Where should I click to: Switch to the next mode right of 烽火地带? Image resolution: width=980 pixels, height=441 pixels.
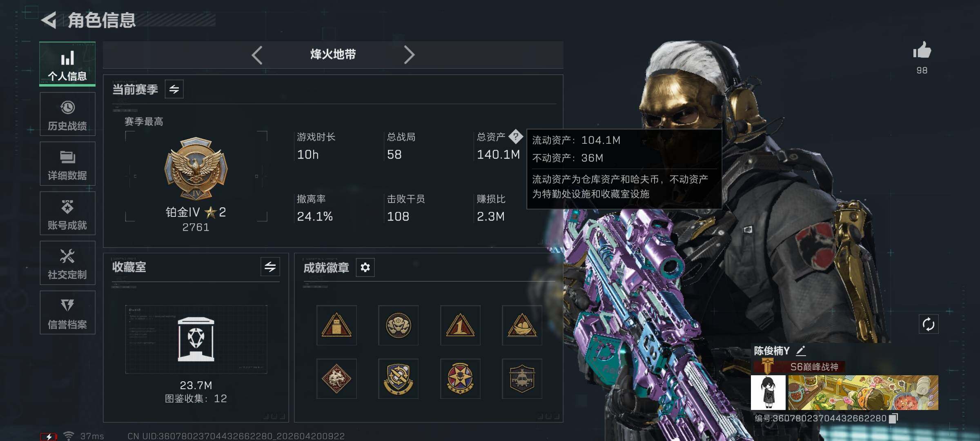pos(409,55)
